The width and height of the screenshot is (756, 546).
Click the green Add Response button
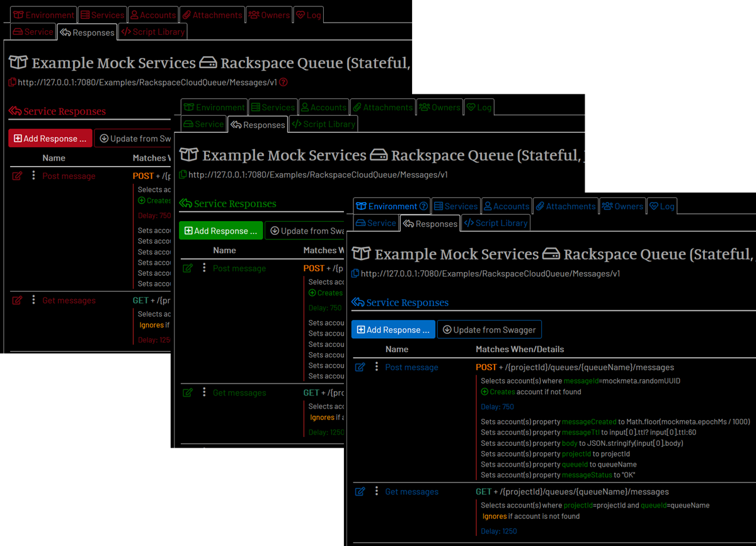coord(220,231)
